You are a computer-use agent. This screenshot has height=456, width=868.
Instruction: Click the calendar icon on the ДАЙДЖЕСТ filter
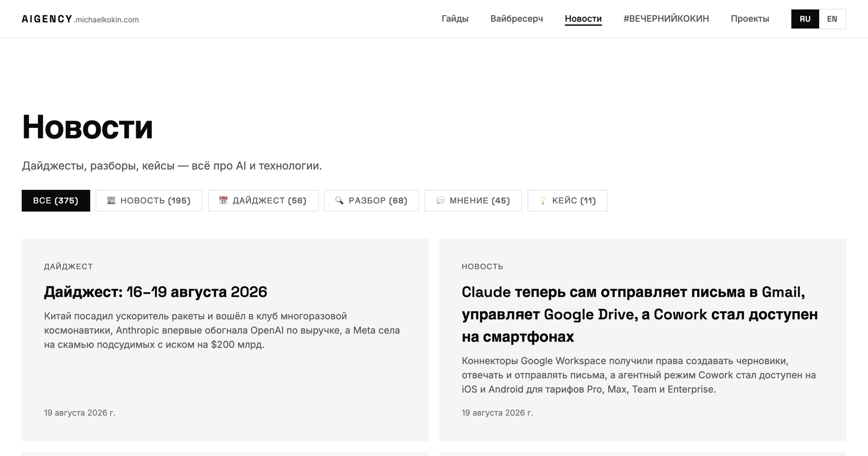(224, 201)
